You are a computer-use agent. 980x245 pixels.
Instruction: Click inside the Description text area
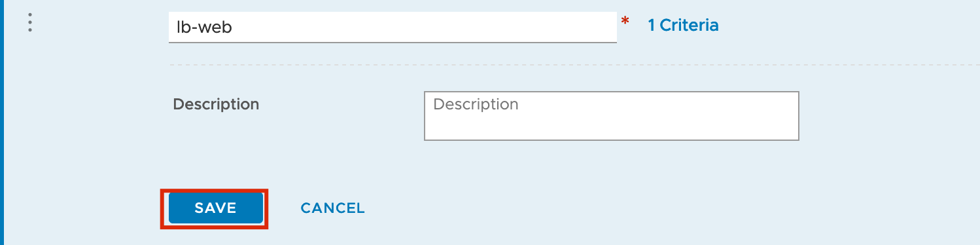pyautogui.click(x=612, y=116)
